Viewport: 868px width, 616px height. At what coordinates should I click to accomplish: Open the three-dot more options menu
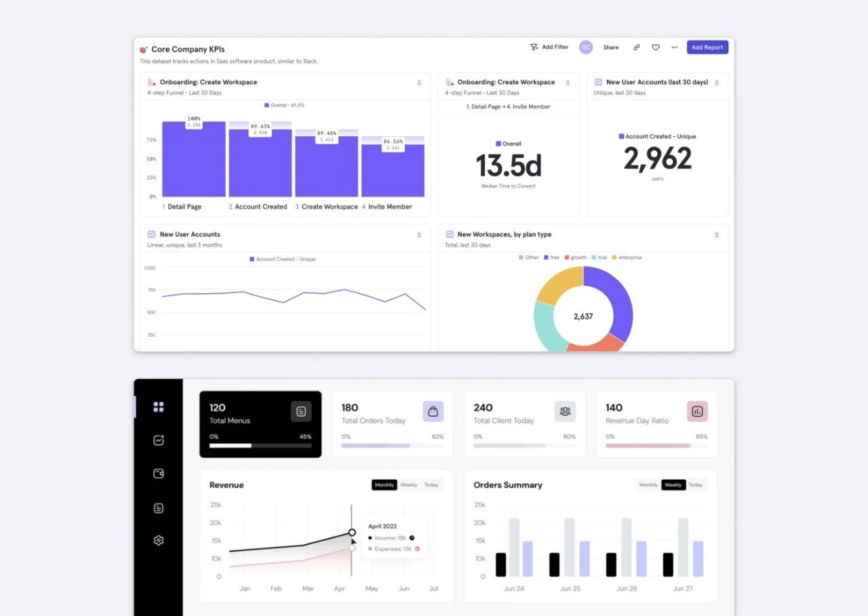coord(674,47)
